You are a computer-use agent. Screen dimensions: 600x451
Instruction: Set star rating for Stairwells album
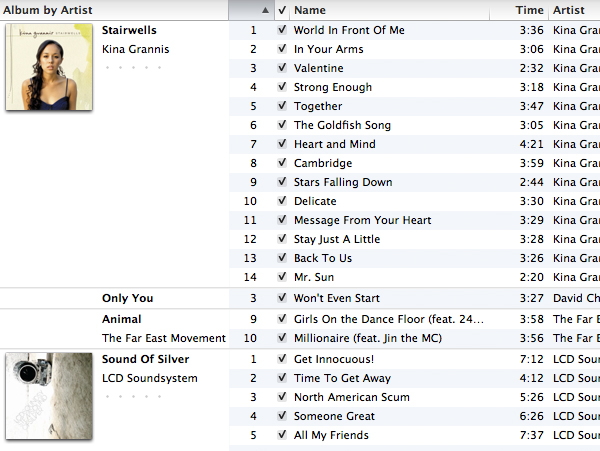click(134, 68)
